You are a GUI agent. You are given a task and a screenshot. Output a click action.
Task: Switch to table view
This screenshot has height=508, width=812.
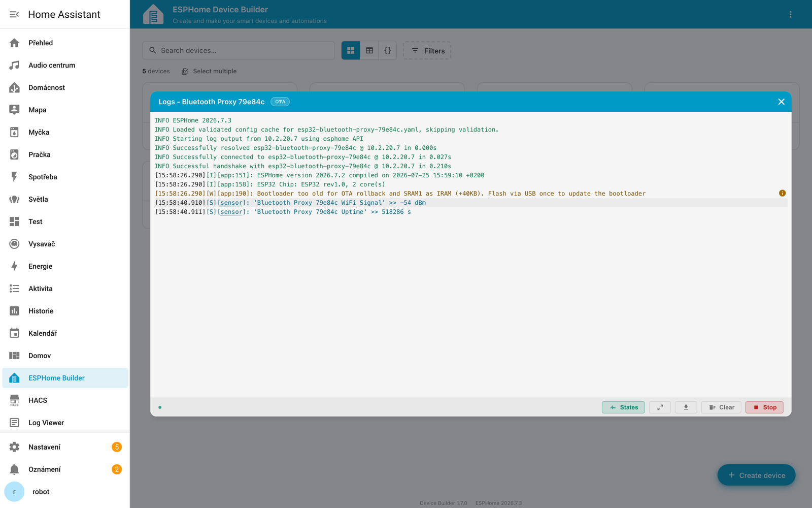point(369,50)
